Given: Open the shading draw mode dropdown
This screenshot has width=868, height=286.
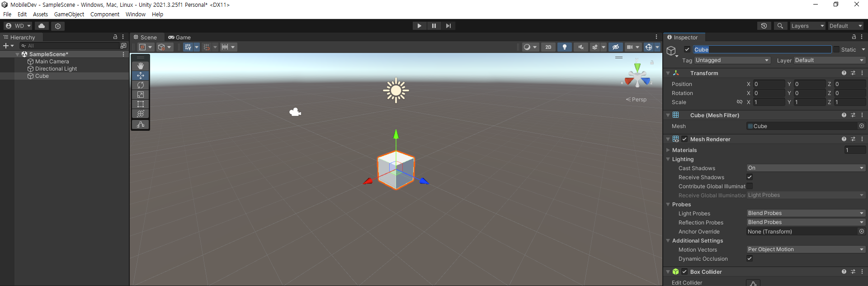Looking at the screenshot, I should pos(530,47).
